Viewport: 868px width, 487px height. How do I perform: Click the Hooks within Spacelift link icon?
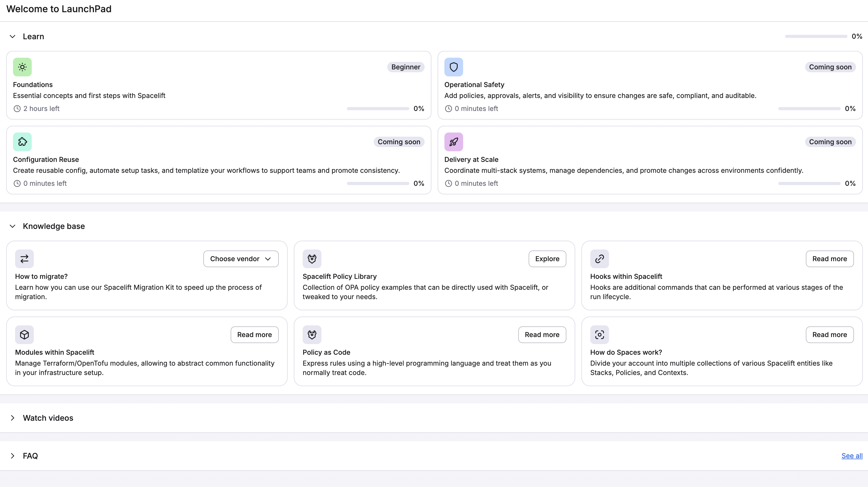pyautogui.click(x=599, y=259)
